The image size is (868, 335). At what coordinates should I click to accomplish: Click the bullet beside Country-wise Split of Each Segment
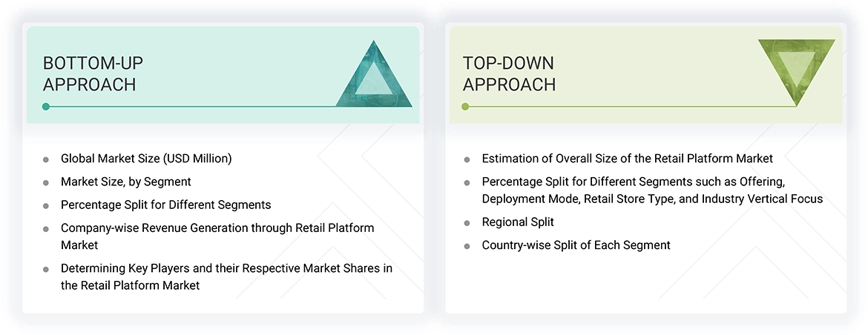467,246
